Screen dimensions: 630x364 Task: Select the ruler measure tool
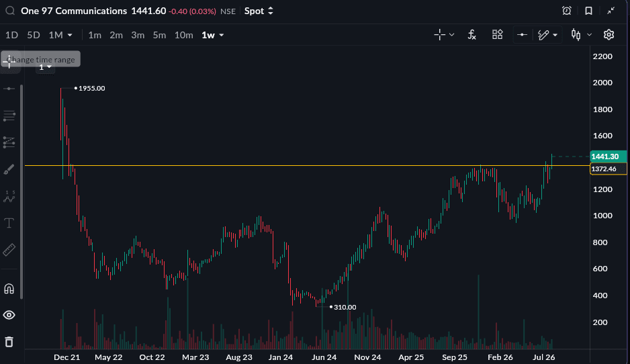(9, 250)
